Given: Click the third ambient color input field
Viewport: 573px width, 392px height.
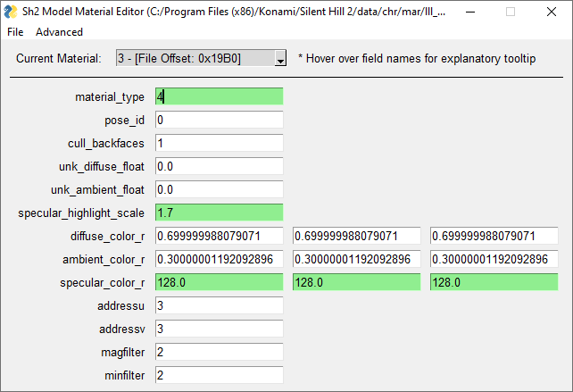Looking at the screenshot, I should pyautogui.click(x=494, y=259).
